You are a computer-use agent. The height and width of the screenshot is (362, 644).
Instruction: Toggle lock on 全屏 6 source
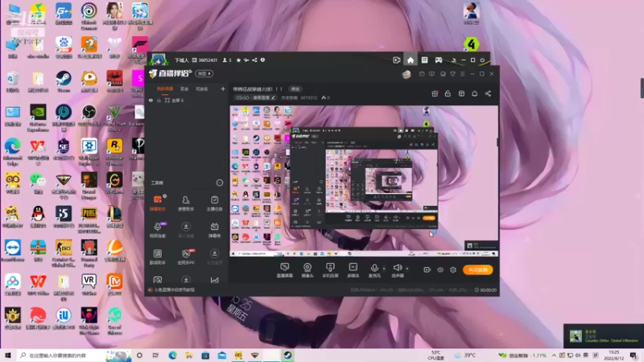[159, 100]
